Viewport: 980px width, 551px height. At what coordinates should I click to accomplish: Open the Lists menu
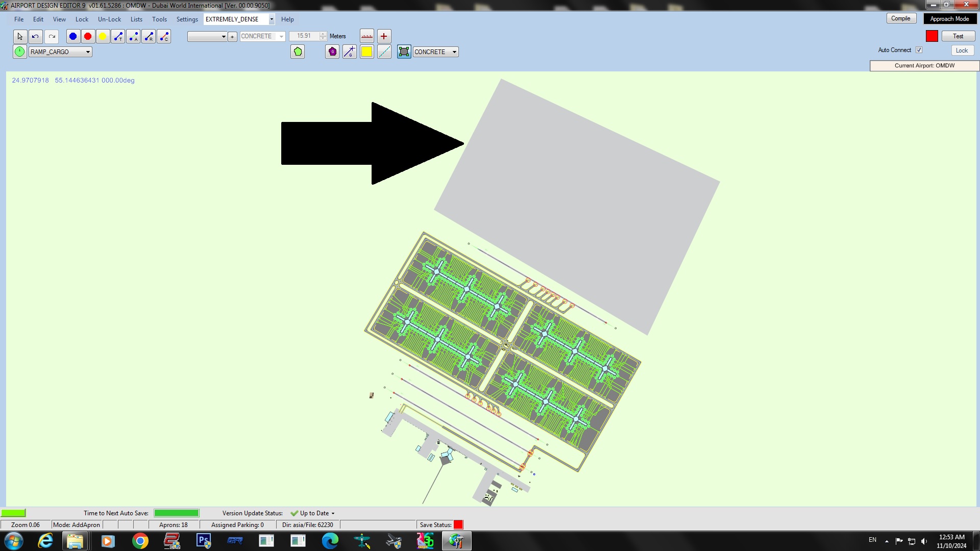point(136,19)
